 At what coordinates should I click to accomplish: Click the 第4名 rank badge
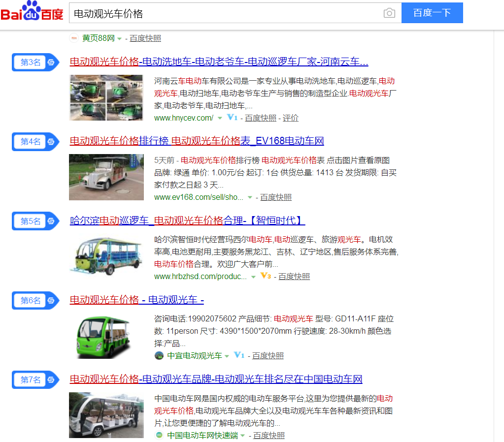[x=35, y=142]
